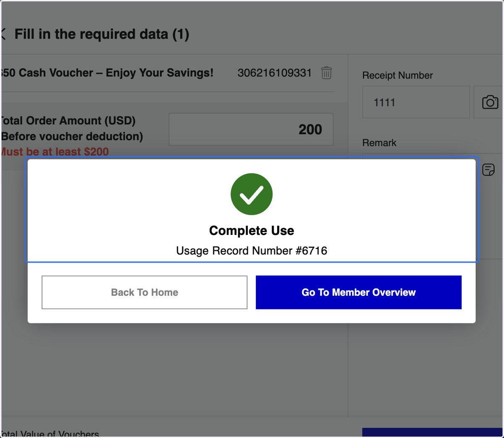Click the back chevron beside Fill in the required data
The image size is (504, 438).
3,34
